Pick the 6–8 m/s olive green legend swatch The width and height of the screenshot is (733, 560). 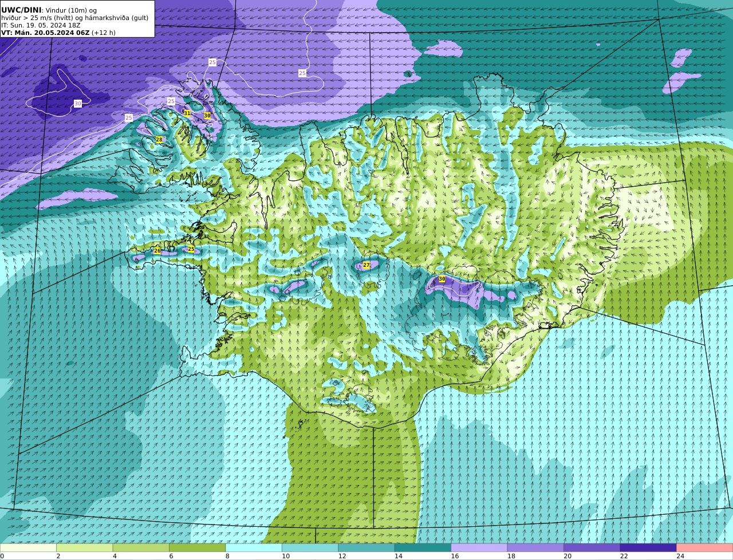[198, 547]
